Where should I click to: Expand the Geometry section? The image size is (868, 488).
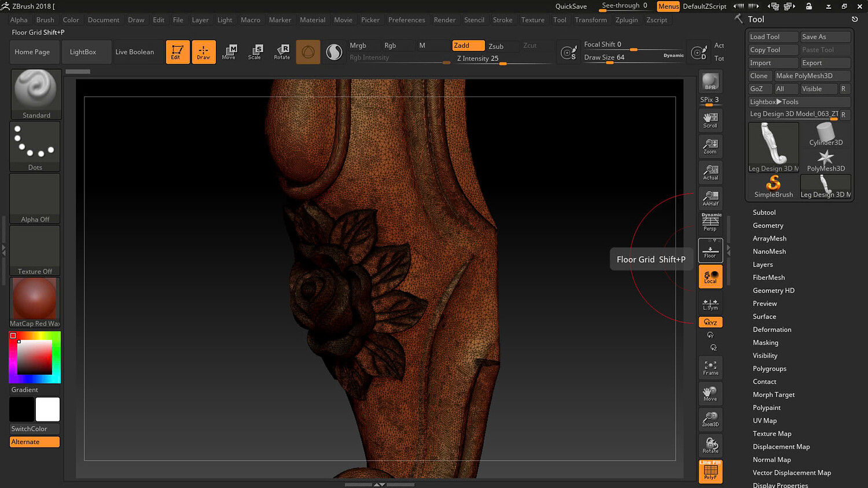pyautogui.click(x=768, y=225)
